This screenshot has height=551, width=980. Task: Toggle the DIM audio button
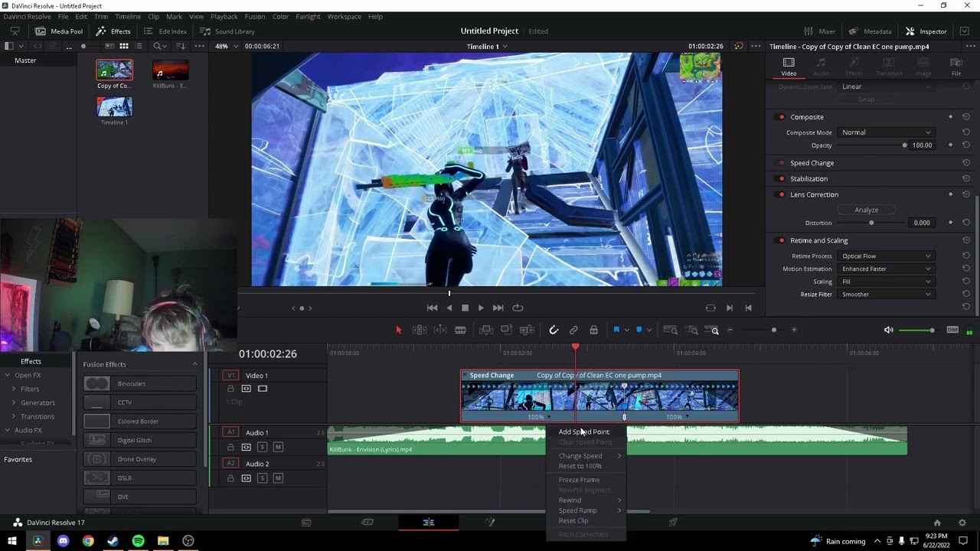tap(952, 330)
